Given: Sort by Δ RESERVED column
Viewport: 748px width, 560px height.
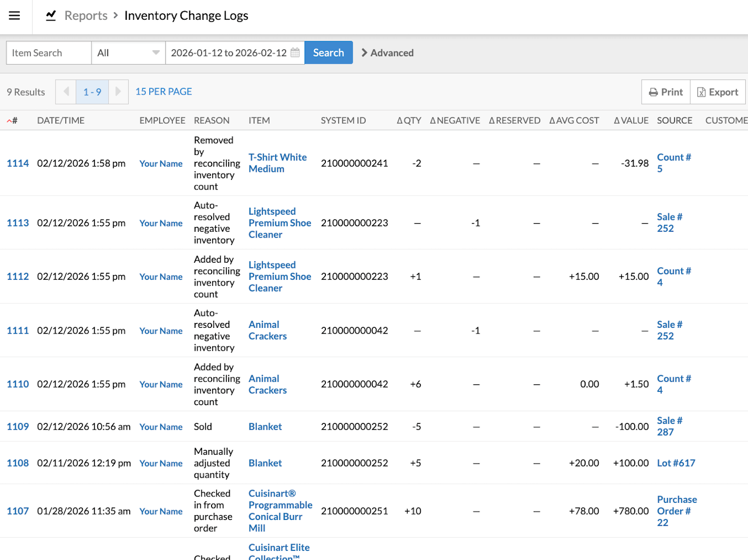Looking at the screenshot, I should (x=515, y=121).
